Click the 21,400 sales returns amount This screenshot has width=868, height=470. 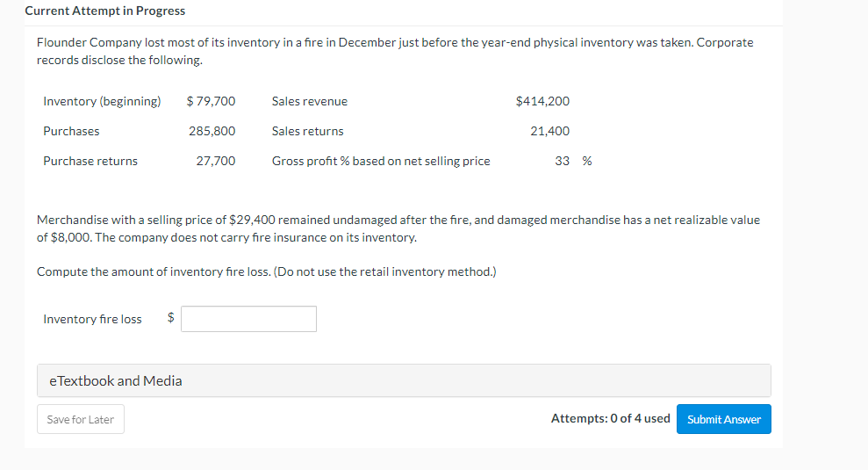[x=550, y=131]
